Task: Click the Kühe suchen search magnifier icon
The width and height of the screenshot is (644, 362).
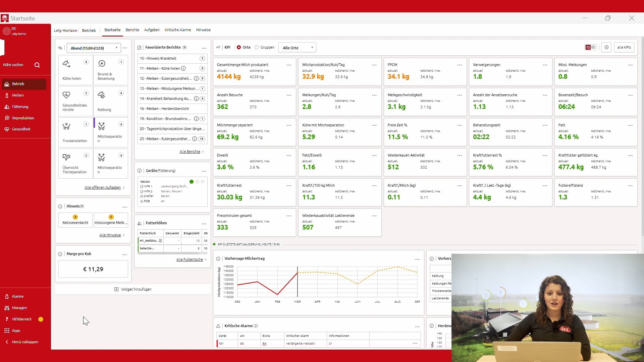Action: pyautogui.click(x=37, y=65)
